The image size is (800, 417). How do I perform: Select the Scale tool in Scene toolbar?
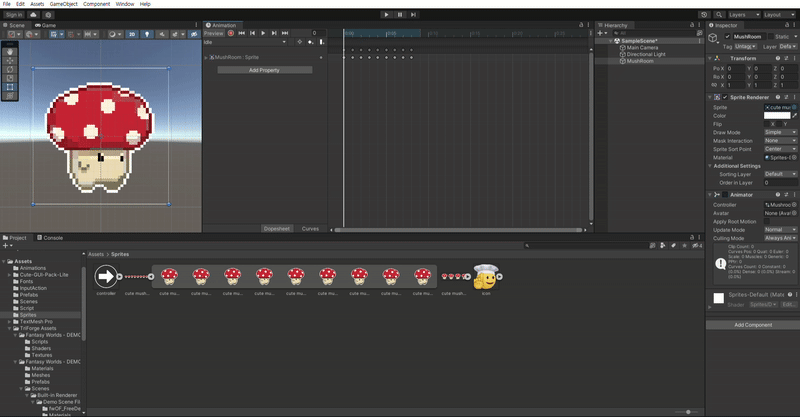point(10,78)
